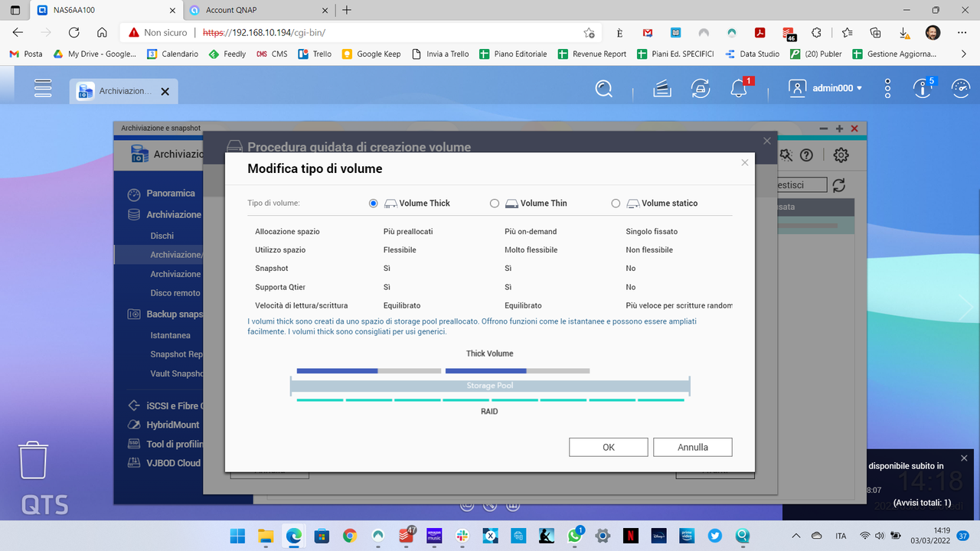980x551 pixels.
Task: Open Edge settings and more menu
Action: click(x=961, y=33)
